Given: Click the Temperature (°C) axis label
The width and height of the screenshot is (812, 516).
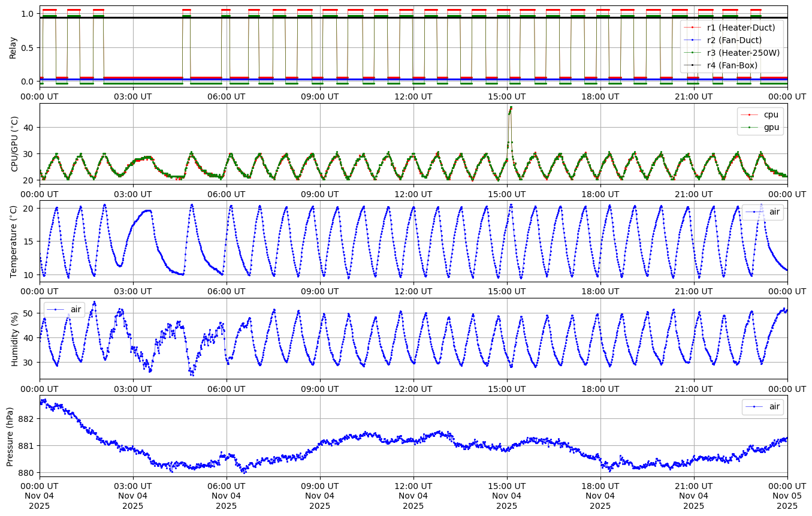Looking at the screenshot, I should point(15,241).
